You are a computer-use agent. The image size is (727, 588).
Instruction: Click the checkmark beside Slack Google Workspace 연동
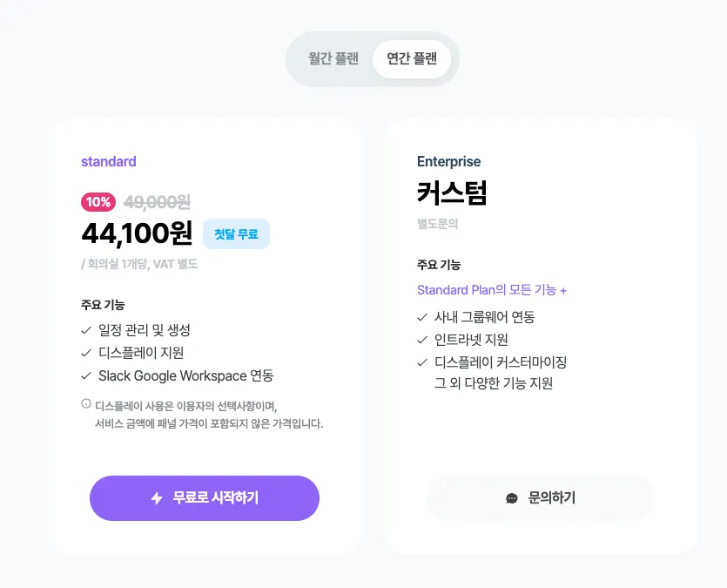pos(86,375)
